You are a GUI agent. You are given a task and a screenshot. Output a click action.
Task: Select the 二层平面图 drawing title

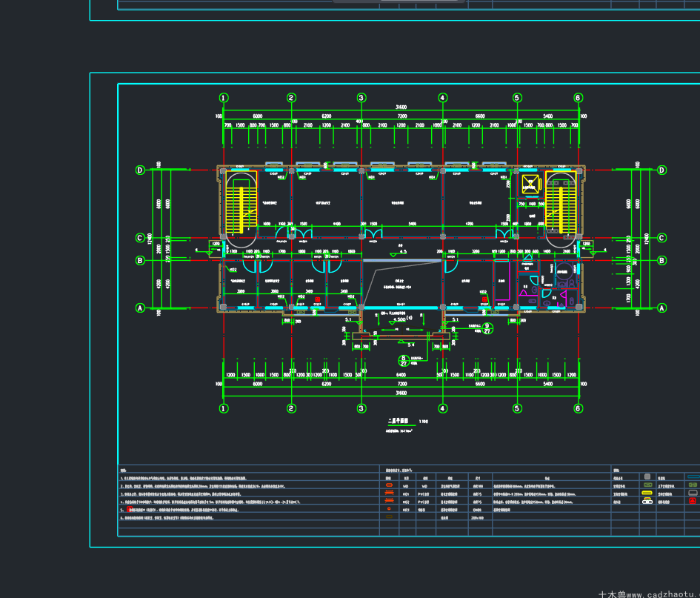click(x=399, y=421)
